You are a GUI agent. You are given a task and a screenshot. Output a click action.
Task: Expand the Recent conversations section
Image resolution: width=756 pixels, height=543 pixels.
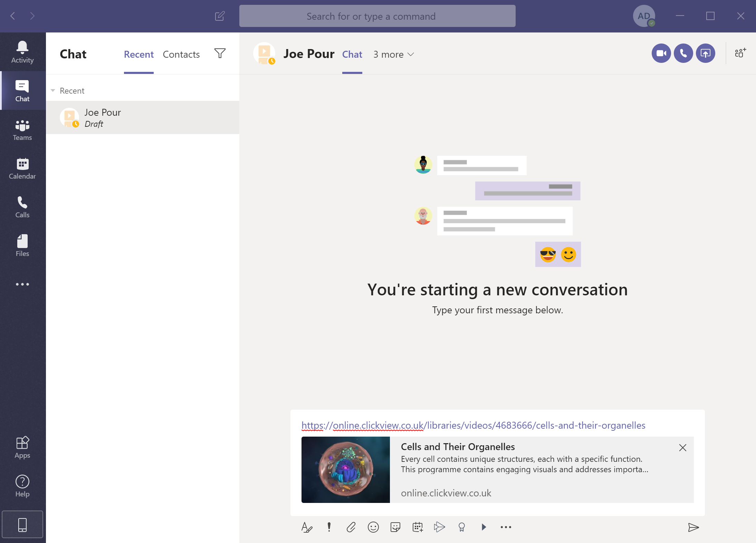click(54, 90)
